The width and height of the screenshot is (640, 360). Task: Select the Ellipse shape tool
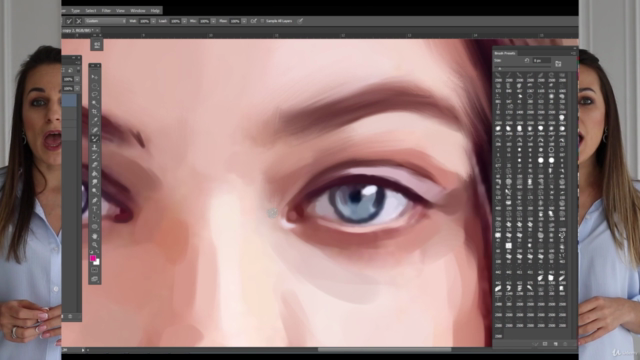point(95,227)
